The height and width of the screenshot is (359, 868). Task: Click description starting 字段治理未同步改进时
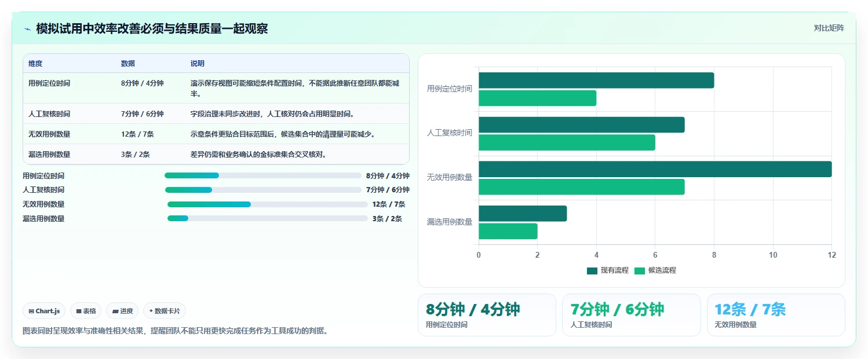tap(272, 114)
